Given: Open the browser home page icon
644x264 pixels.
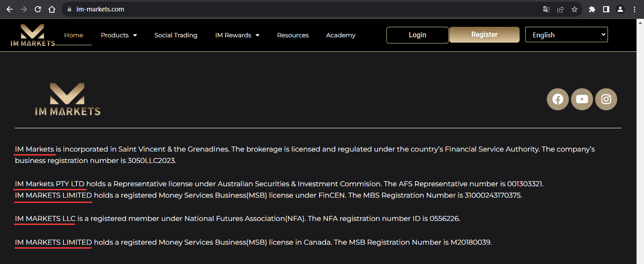Looking at the screenshot, I should [x=52, y=9].
